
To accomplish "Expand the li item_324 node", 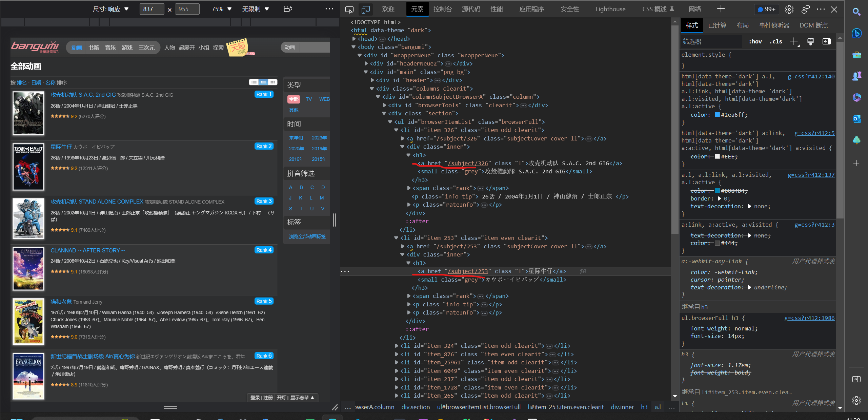I will (x=396, y=346).
